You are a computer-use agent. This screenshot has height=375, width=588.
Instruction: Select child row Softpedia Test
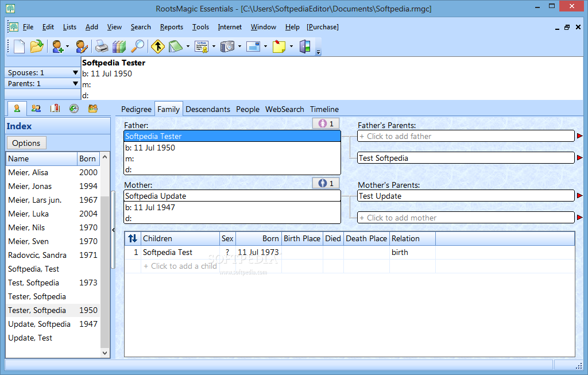[x=350, y=252]
